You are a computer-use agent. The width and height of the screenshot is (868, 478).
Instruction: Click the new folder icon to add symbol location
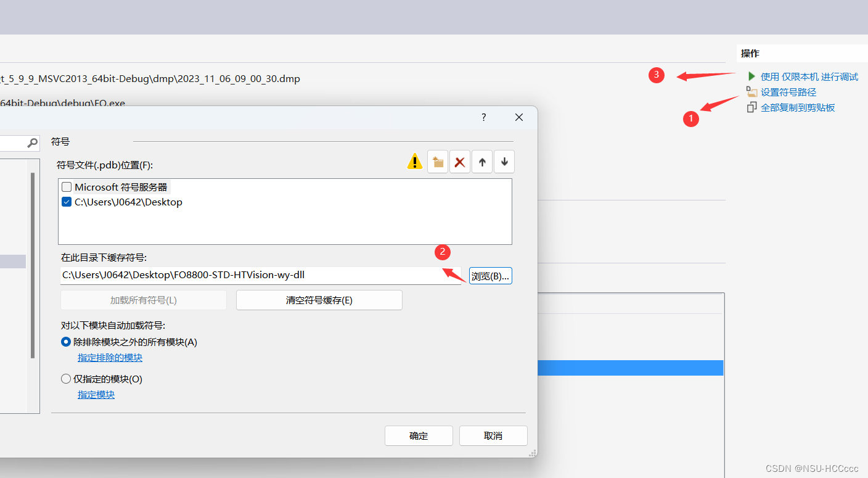[x=437, y=161]
